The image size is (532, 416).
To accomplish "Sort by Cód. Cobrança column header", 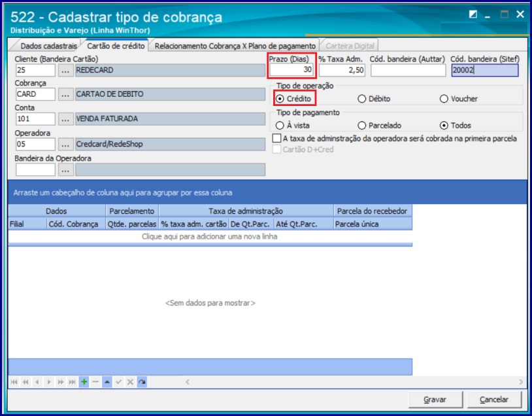I will pos(76,224).
